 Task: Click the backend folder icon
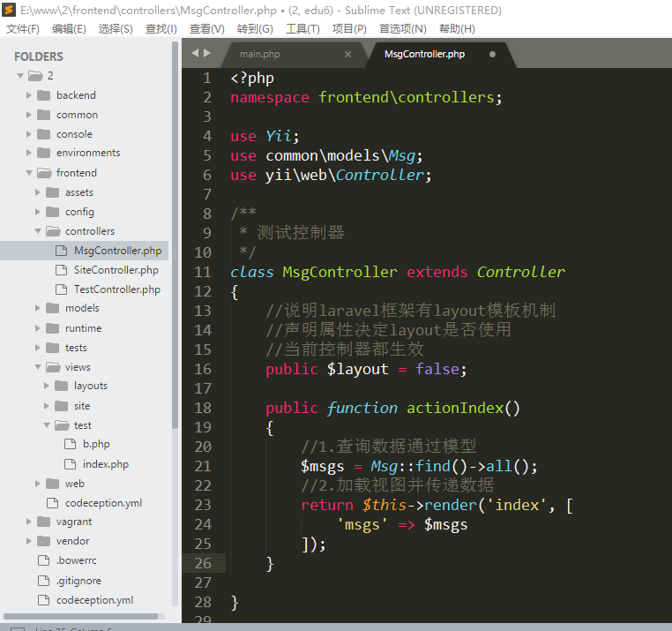click(43, 95)
